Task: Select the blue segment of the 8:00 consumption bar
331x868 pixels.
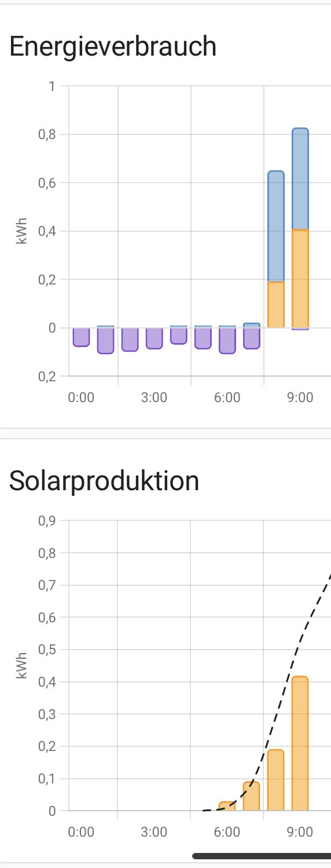Action: (x=276, y=227)
